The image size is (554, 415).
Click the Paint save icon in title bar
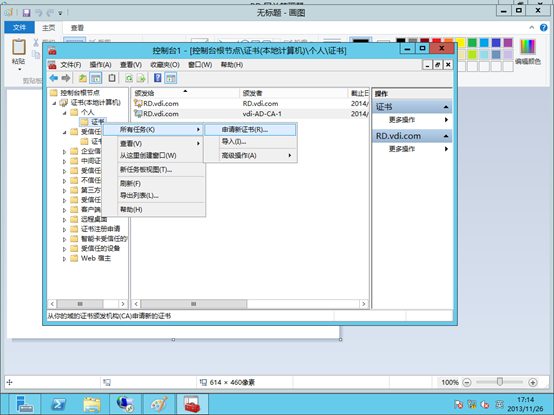(x=26, y=13)
